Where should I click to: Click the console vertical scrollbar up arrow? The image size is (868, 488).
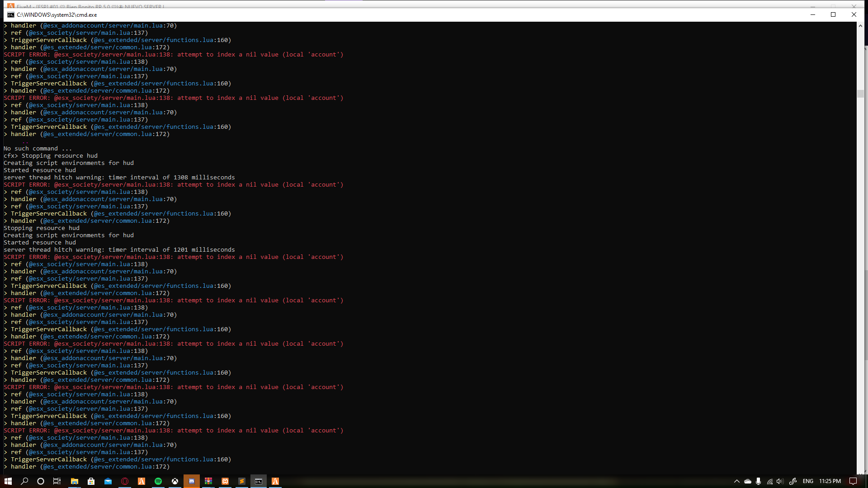pyautogui.click(x=860, y=26)
